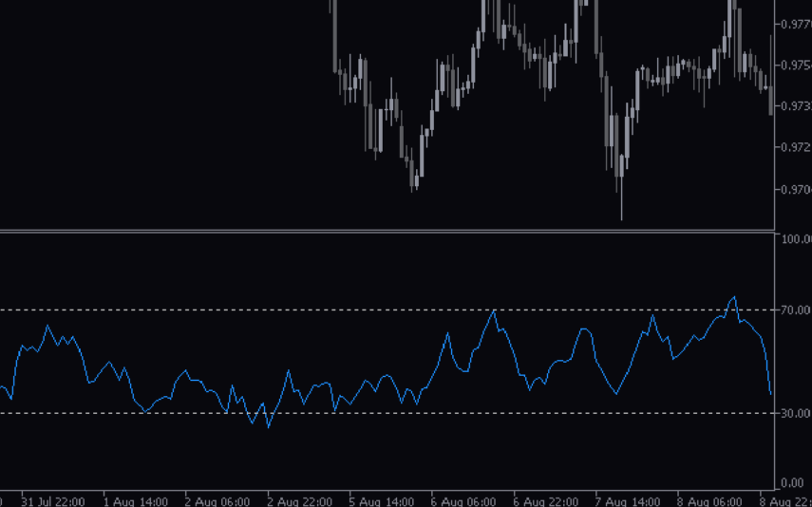
Task: Click the 31 Jul 22:00 time label
Action: (52, 500)
